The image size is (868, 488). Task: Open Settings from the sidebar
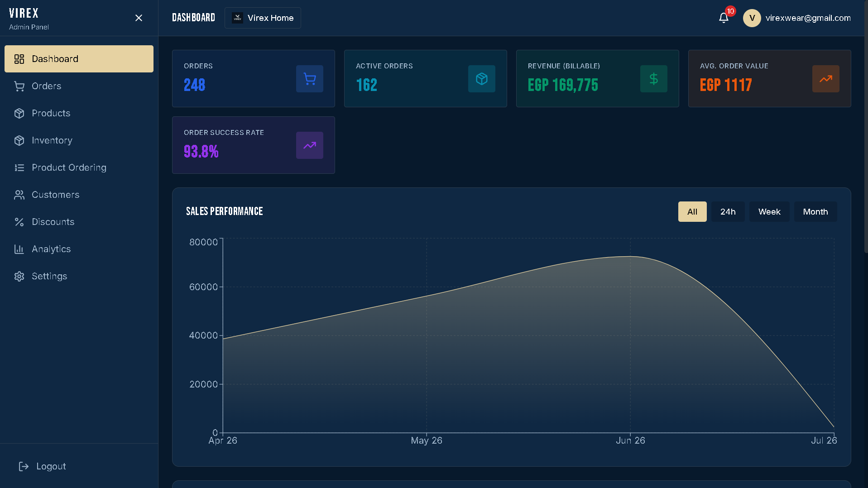pos(79,276)
